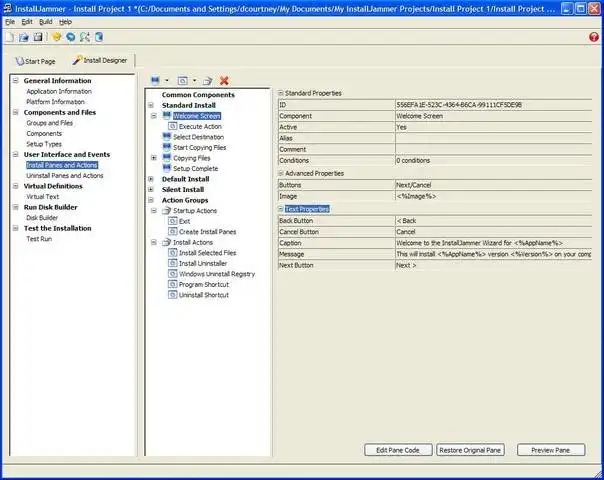Click the add action group folder icon
The width and height of the screenshot is (604, 480).
pos(208,81)
